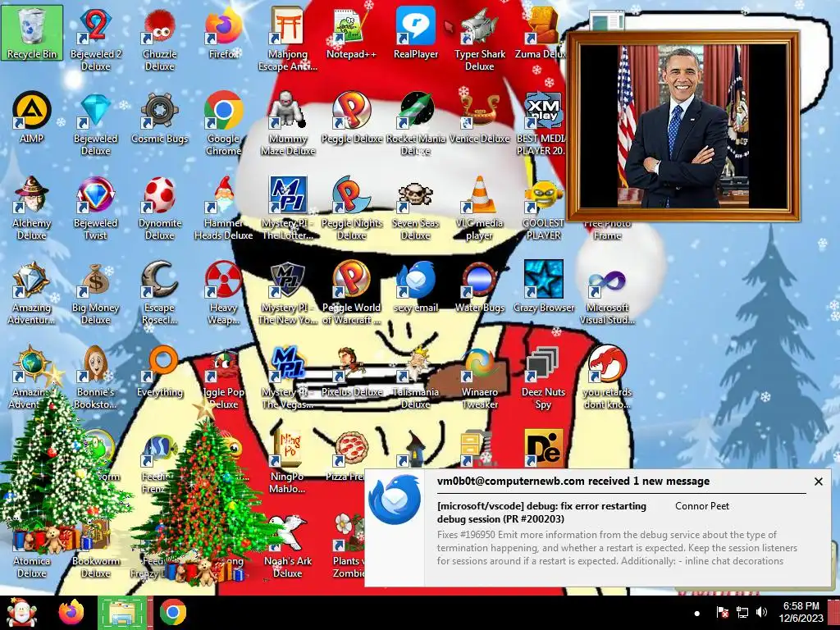Open Amazing Adventures desktop shortcut
840x630 pixels.
coord(32,293)
